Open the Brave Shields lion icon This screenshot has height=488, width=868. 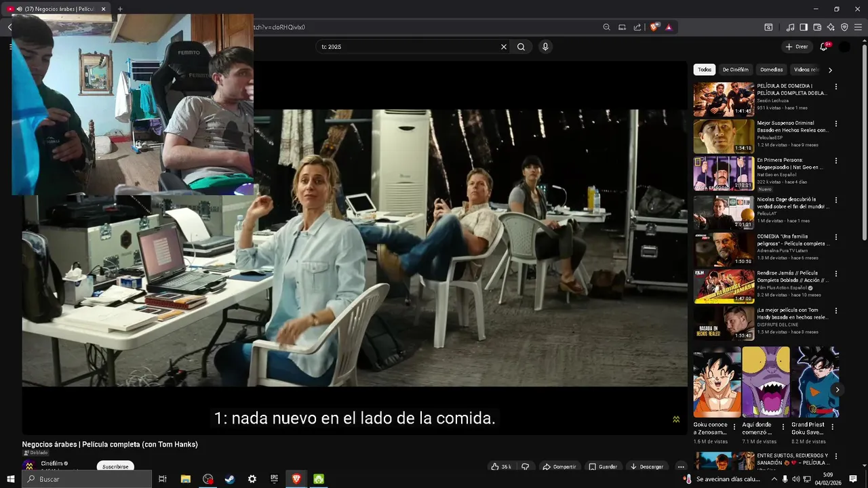[654, 27]
